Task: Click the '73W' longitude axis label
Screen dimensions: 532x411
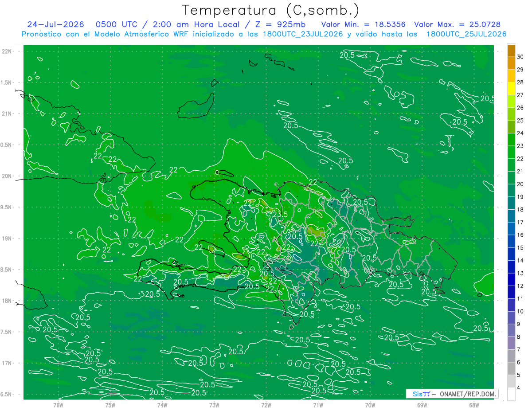Action: tap(214, 405)
